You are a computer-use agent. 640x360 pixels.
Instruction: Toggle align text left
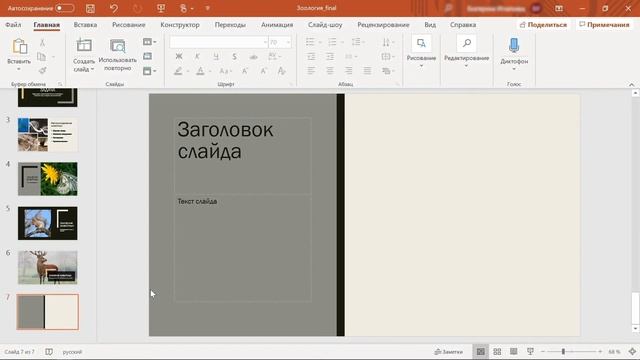[x=311, y=71]
